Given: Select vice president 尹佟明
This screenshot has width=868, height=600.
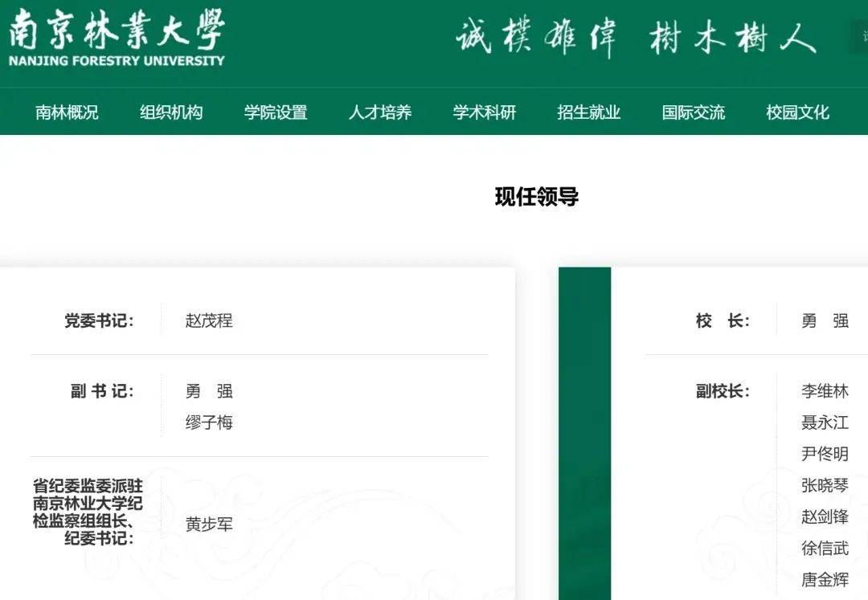Looking at the screenshot, I should point(825,454).
